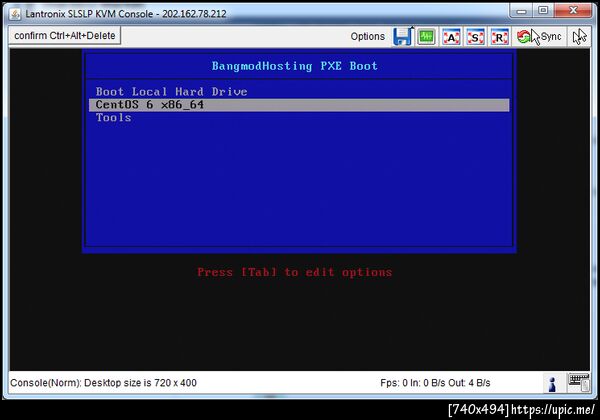
Task: Click the 'A' auto-adjust icon
Action: 451,37
